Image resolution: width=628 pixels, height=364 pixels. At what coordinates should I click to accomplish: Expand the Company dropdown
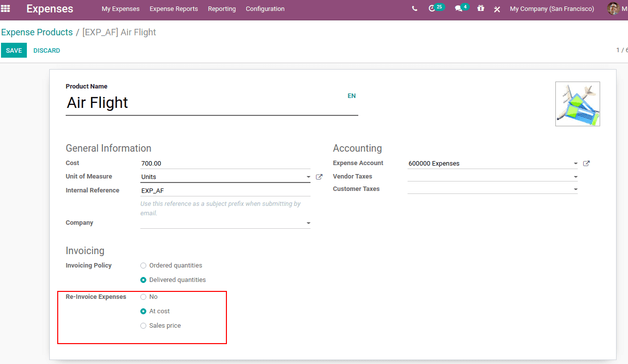coord(309,223)
